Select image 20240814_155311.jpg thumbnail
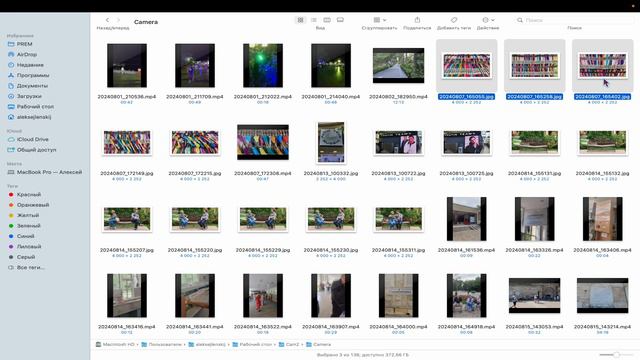640x360 pixels. (x=398, y=219)
